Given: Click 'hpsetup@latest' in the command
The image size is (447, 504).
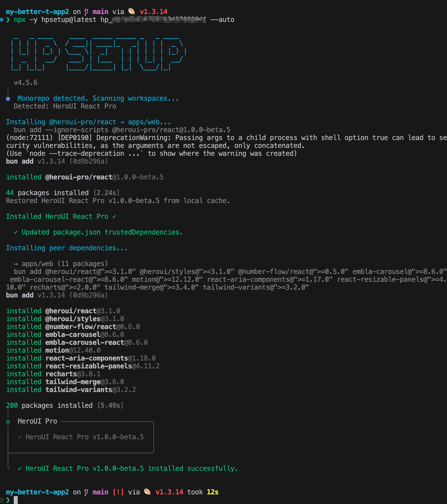Looking at the screenshot, I should click(69, 19).
